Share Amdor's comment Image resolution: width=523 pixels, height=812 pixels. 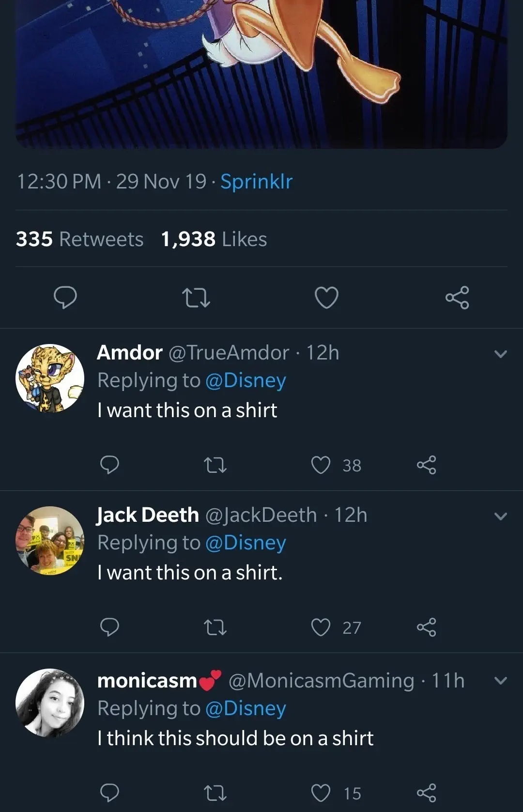pos(427,465)
